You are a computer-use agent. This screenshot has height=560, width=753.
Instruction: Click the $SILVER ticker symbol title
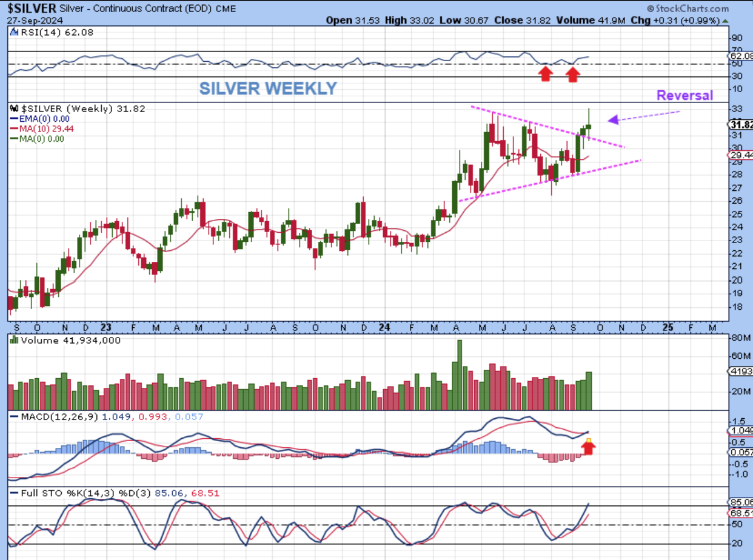[32, 8]
